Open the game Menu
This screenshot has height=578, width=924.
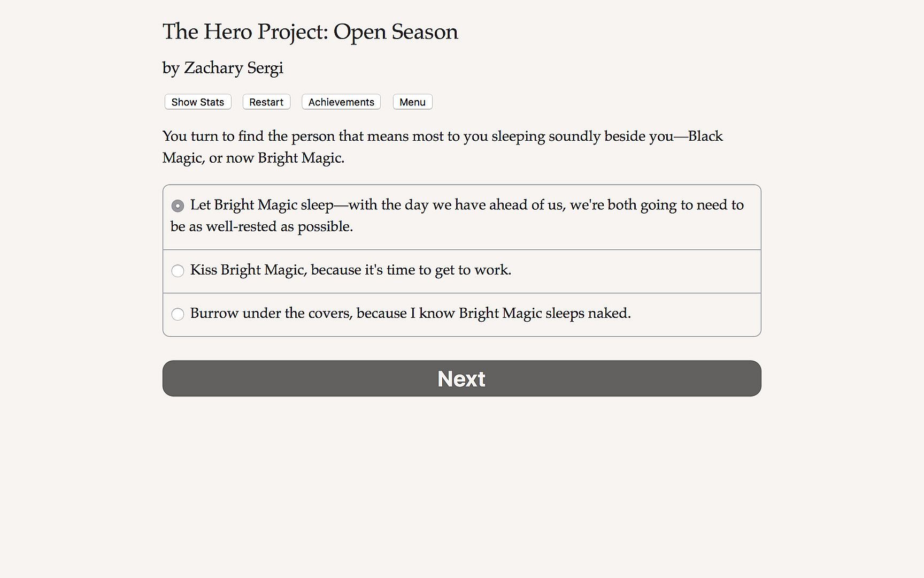click(x=412, y=102)
